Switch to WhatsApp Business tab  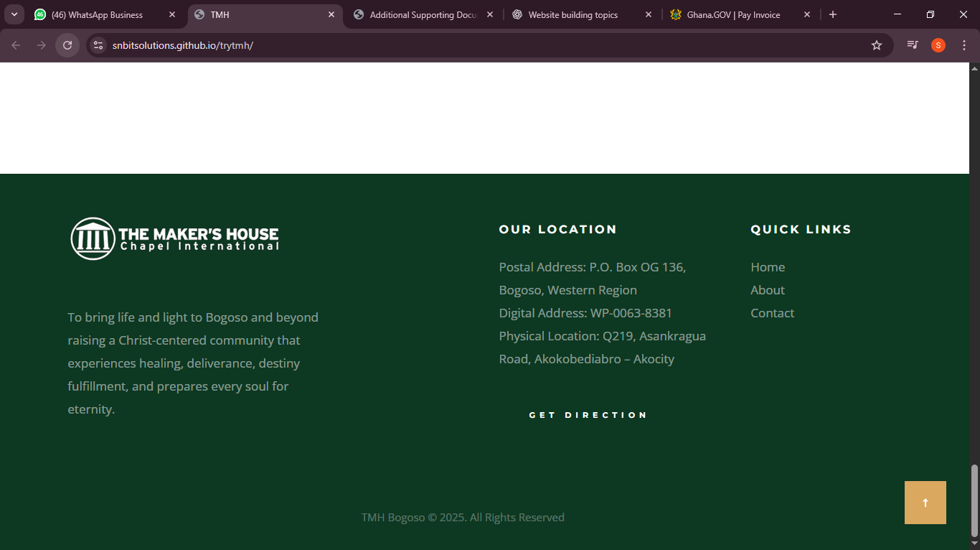coord(97,14)
